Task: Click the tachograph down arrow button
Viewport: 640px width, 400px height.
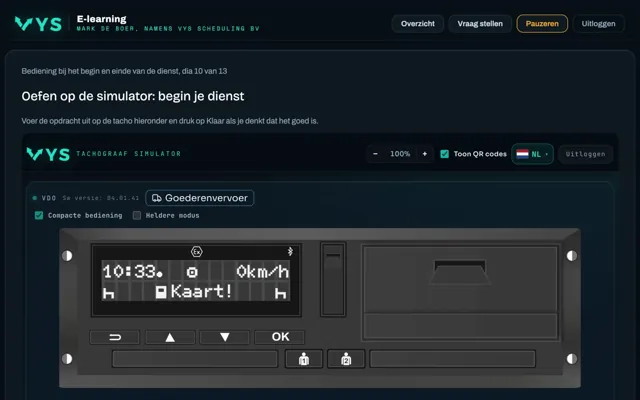Action: 225,337
